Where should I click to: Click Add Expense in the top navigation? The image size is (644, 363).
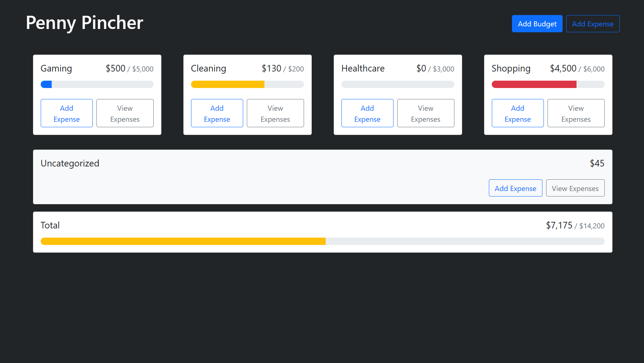[593, 23]
